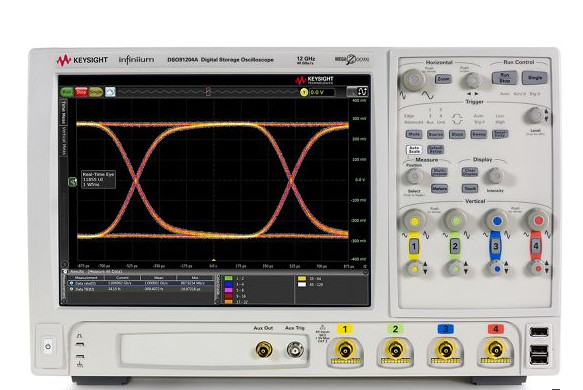The height and width of the screenshot is (390, 583).
Task: Tap channel 2 green vertical scale knob
Action: [x=455, y=221]
